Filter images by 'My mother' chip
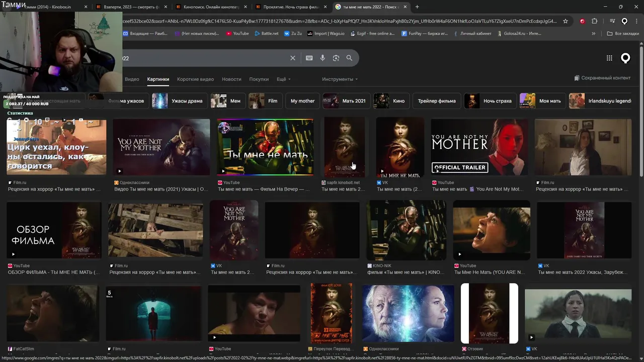This screenshot has height=362, width=644. pos(302,101)
